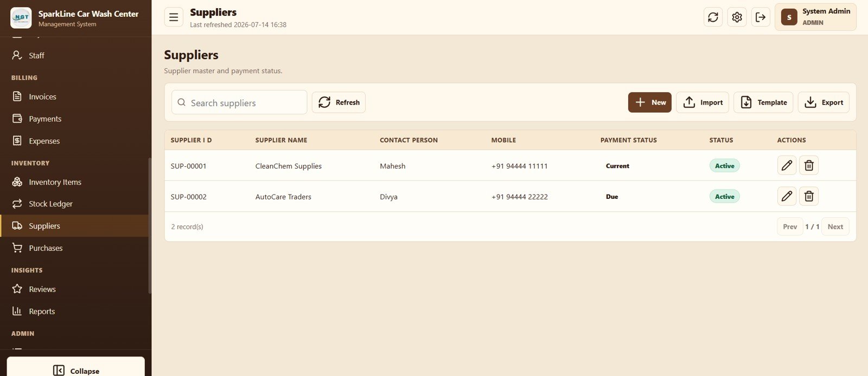Click the sidebar scrollbar
This screenshot has height=376, width=868.
tap(150, 225)
